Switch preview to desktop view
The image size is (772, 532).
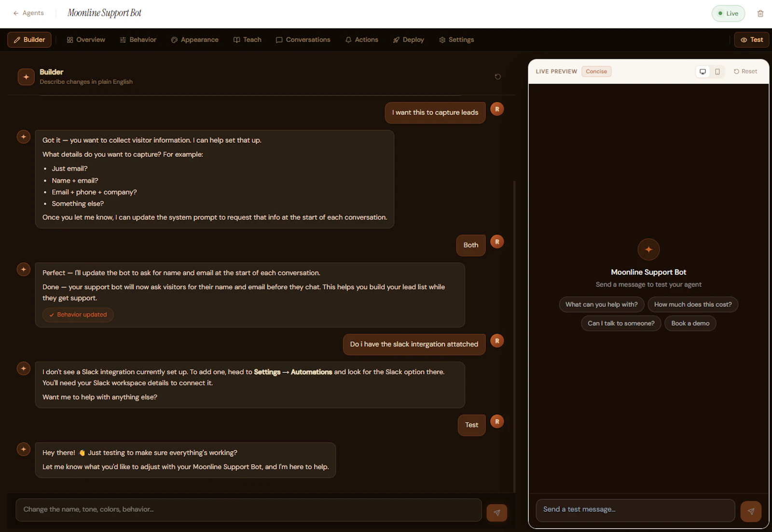(x=703, y=71)
